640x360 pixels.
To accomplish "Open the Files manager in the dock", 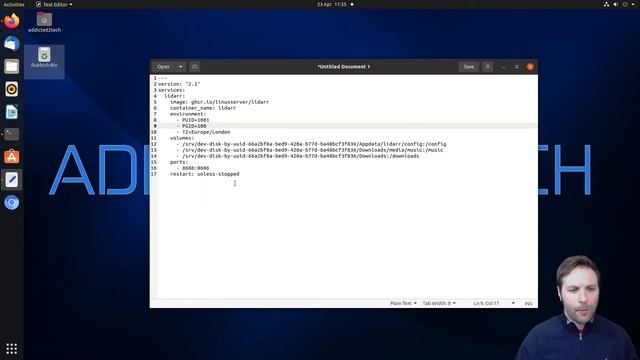I will click(11, 66).
